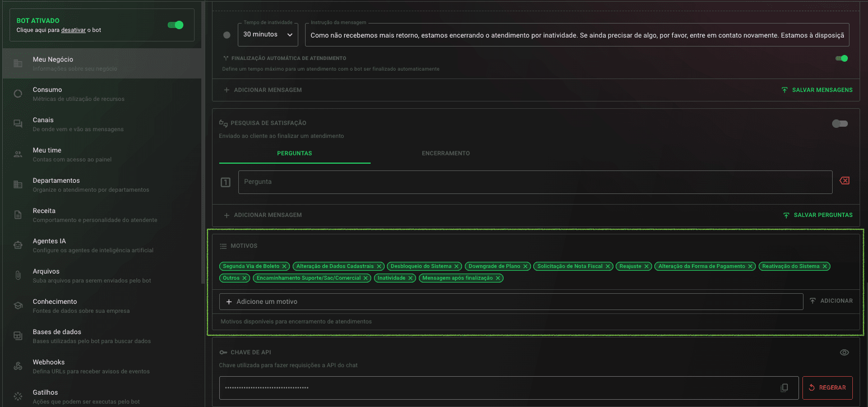Click Salvar Mensagens button
The height and width of the screenshot is (407, 868).
coord(817,90)
